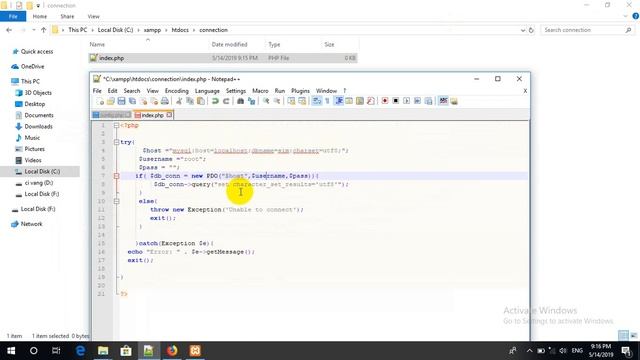Open XAMPP from the taskbar

tap(195, 351)
